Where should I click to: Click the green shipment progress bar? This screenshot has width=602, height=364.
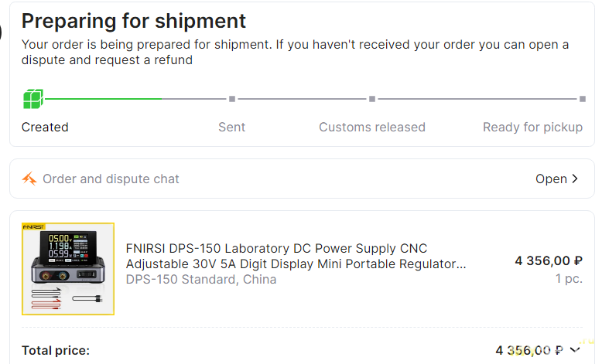point(103,99)
